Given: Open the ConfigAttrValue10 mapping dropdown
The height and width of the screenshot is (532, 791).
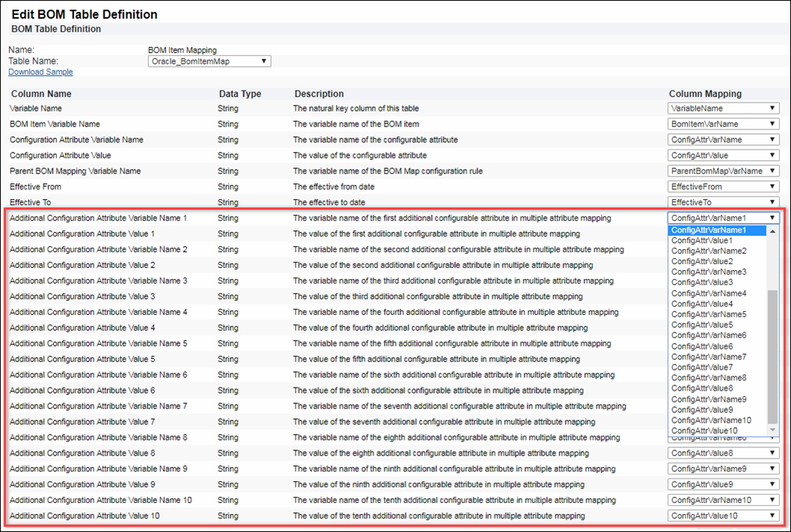Looking at the screenshot, I should click(722, 515).
